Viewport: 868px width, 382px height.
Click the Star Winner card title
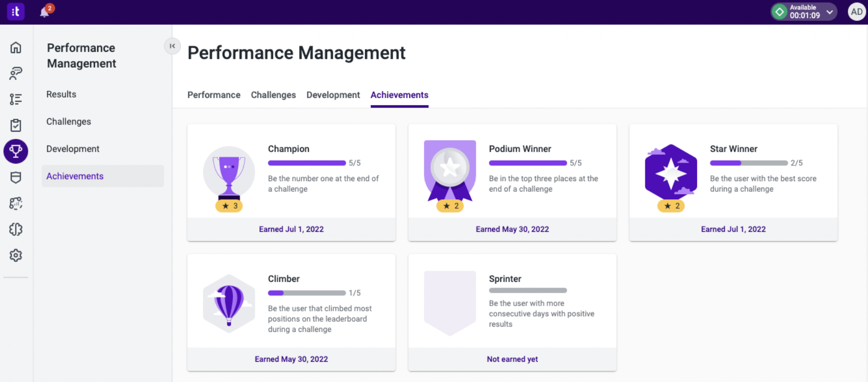734,149
